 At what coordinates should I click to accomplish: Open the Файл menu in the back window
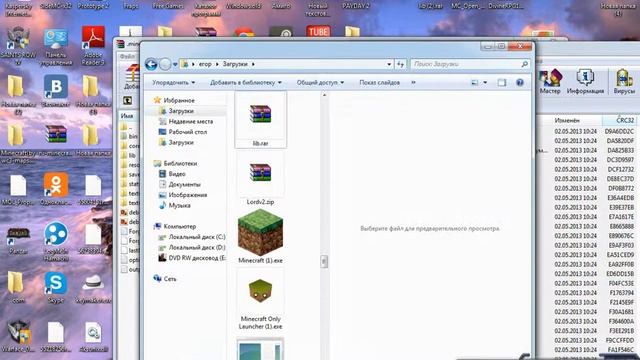(127, 57)
